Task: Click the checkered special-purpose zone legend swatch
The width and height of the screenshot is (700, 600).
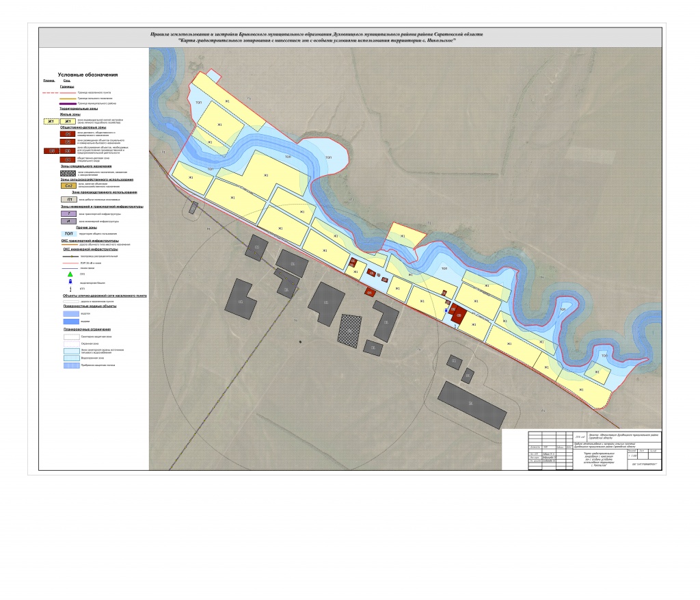Action: click(x=68, y=174)
